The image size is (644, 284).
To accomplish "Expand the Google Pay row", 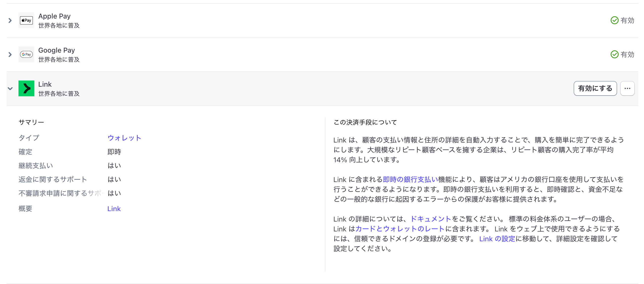I will coord(10,54).
